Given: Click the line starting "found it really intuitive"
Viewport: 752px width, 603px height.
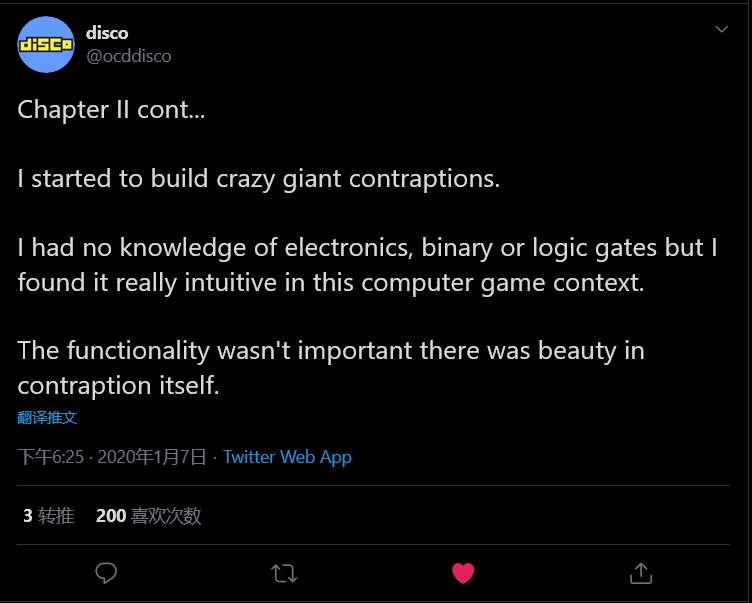Looking at the screenshot, I should [330, 282].
